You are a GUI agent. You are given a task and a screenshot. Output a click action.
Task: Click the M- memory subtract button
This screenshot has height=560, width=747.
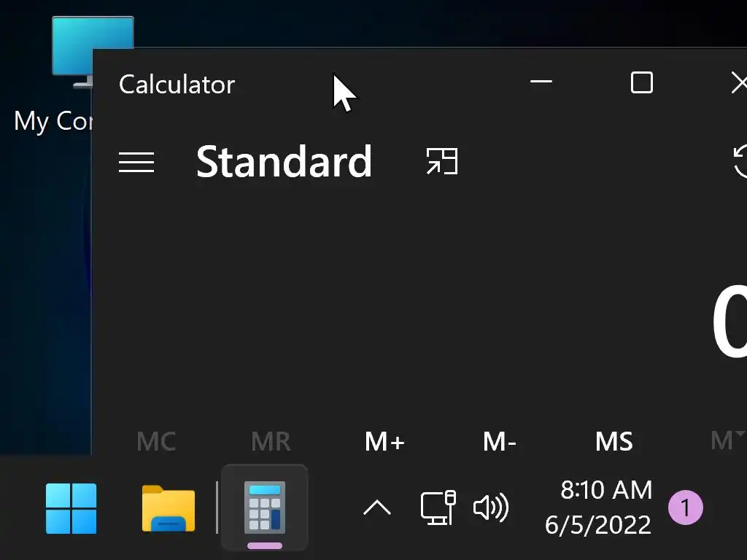499,441
